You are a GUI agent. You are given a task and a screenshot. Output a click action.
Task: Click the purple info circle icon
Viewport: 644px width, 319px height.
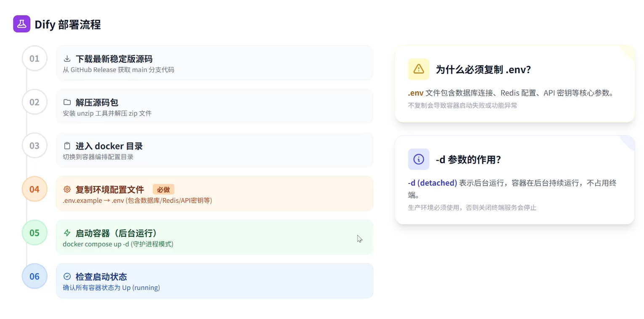tap(418, 159)
